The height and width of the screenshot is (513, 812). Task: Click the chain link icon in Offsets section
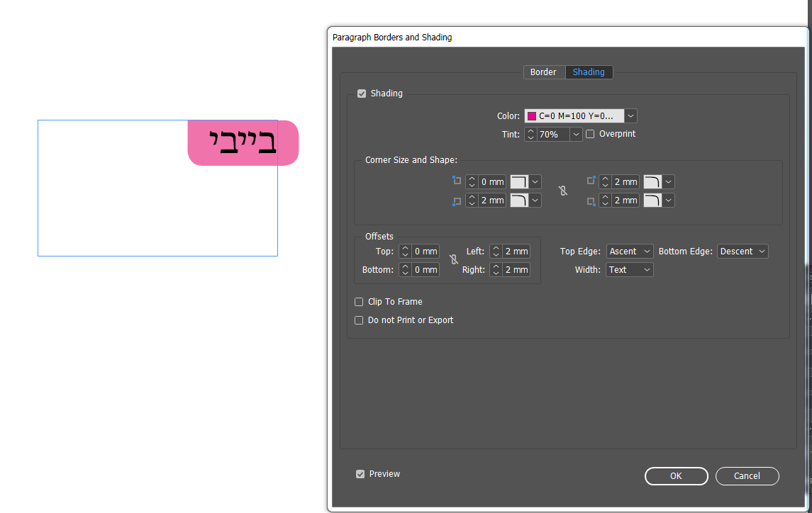click(454, 260)
